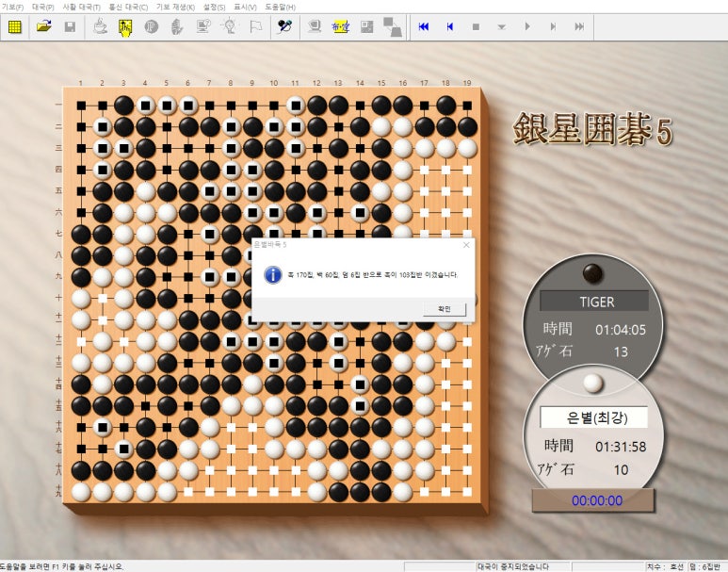Click the black stone icon above TIGER

click(x=592, y=273)
